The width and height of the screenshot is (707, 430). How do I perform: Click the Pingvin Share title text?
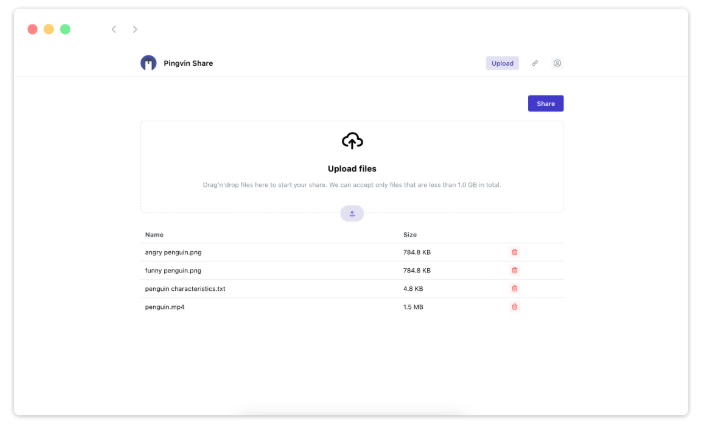(x=188, y=63)
